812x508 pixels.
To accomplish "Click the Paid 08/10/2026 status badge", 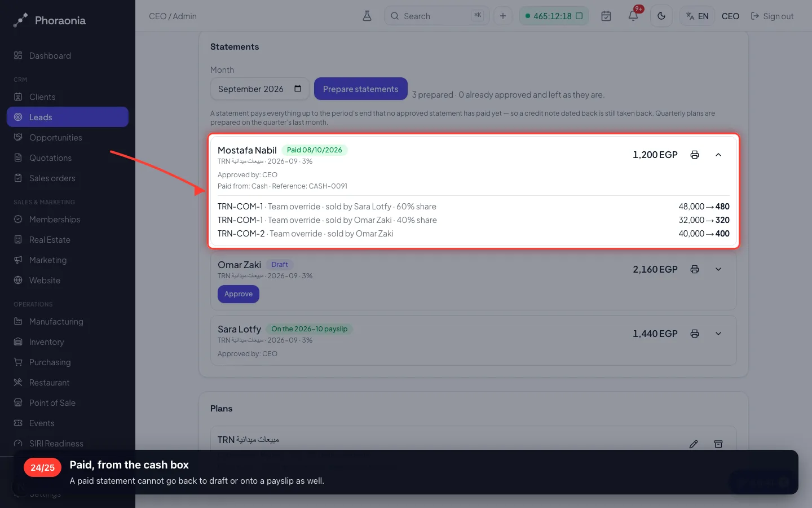I will point(314,150).
